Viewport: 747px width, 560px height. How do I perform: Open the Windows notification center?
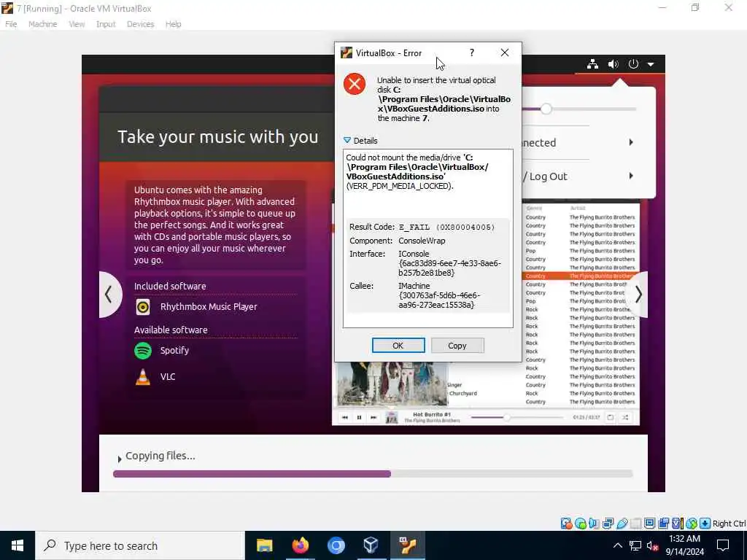(723, 545)
